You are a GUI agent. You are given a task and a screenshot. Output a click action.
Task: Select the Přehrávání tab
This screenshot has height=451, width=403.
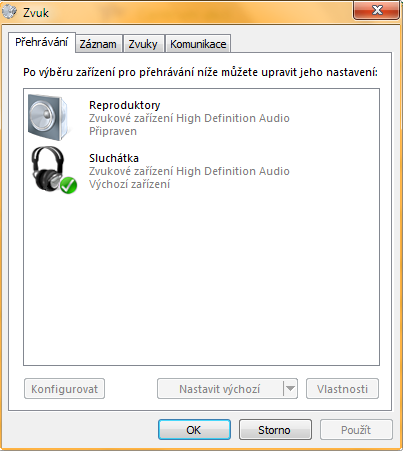pyautogui.click(x=42, y=42)
